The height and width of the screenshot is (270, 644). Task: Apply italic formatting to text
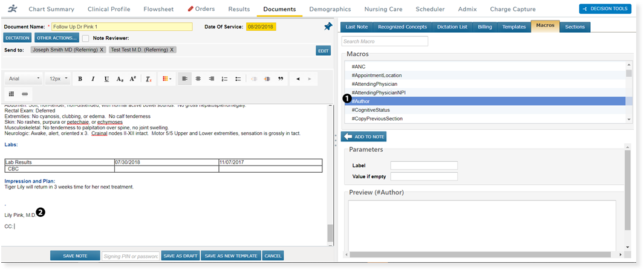click(x=93, y=79)
